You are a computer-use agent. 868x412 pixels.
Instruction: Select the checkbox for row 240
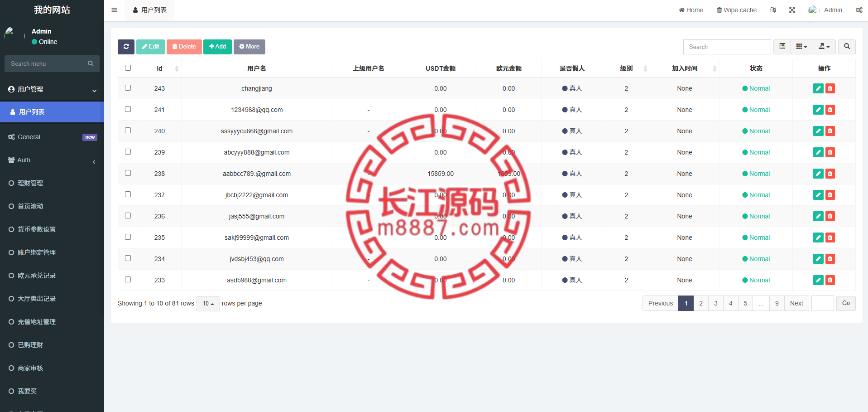[x=128, y=131]
